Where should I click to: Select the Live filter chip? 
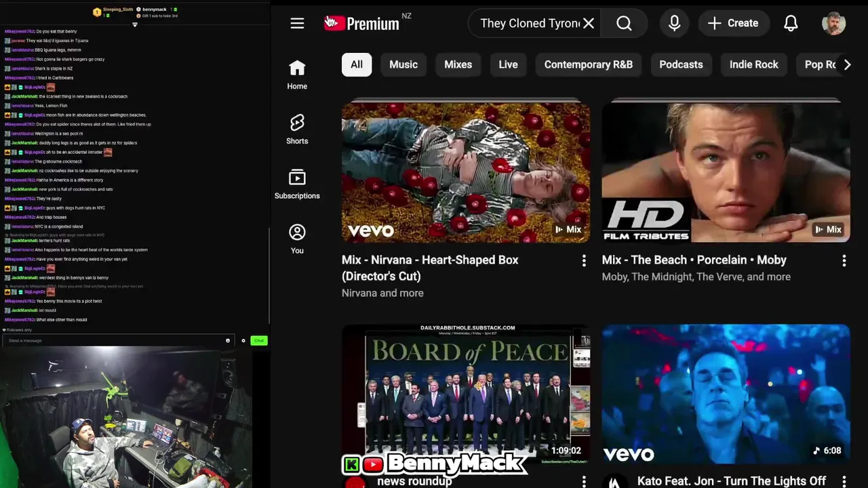pos(508,64)
